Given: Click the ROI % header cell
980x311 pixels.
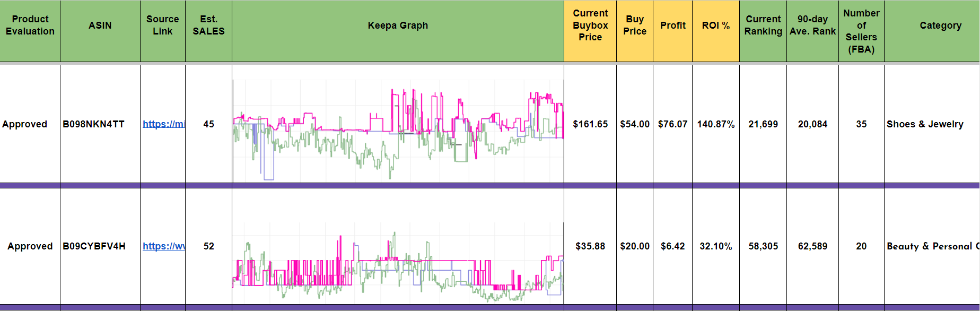Looking at the screenshot, I should tap(715, 25).
